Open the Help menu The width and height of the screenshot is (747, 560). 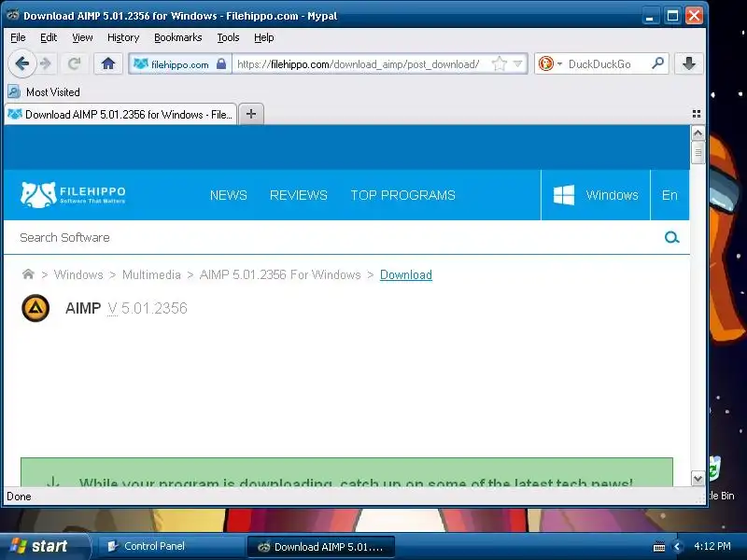pyautogui.click(x=263, y=37)
